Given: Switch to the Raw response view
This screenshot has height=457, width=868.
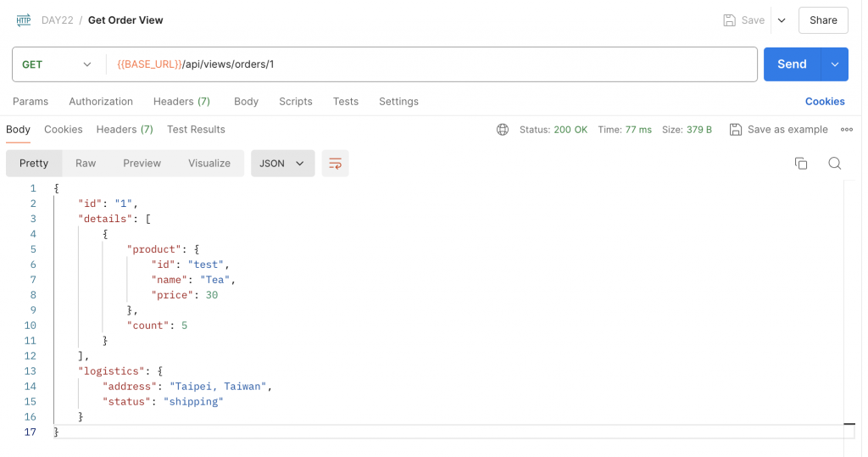Looking at the screenshot, I should (x=86, y=164).
